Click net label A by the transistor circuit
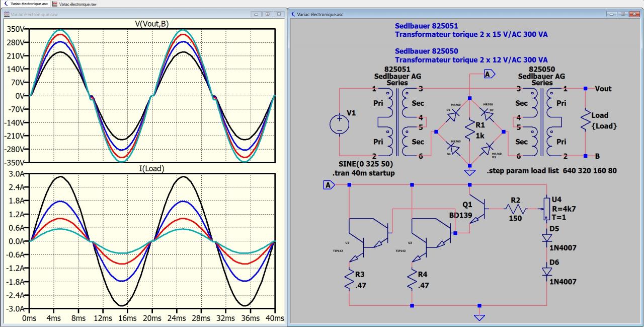This screenshot has width=644, height=327. [329, 185]
